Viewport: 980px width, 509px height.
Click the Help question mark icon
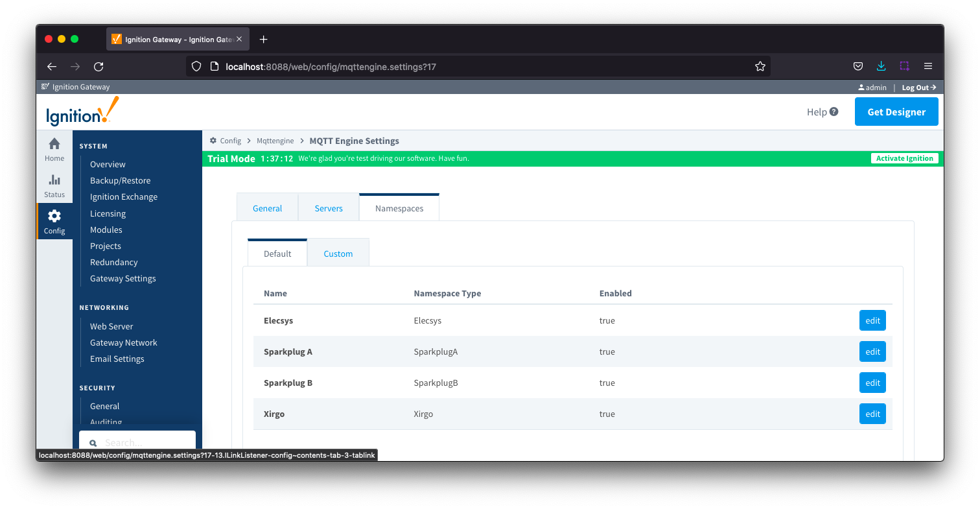[x=834, y=112]
